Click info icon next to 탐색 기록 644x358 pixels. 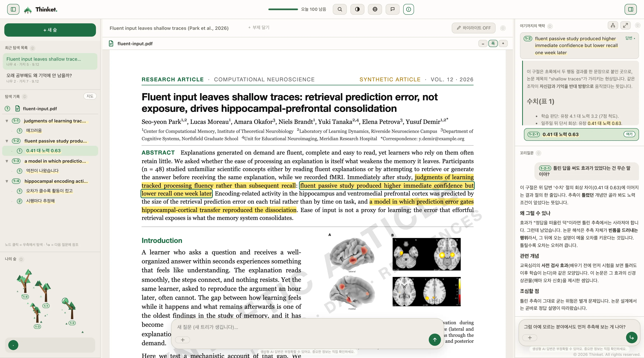[24, 97]
